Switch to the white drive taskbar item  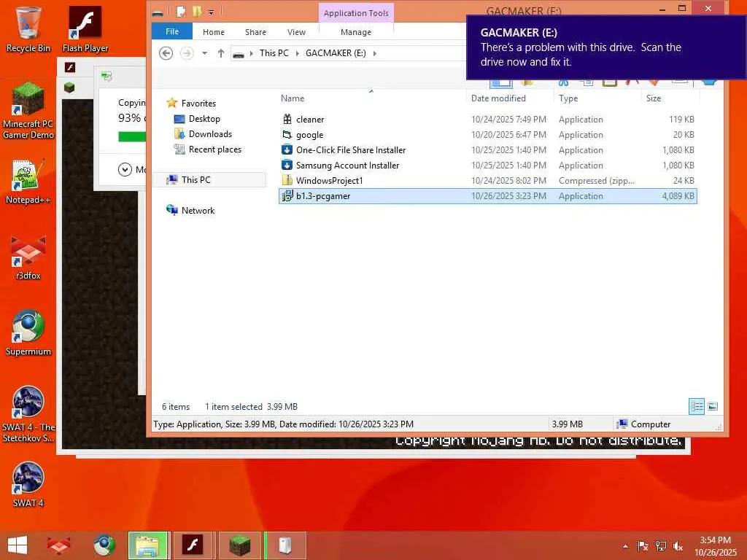285,545
